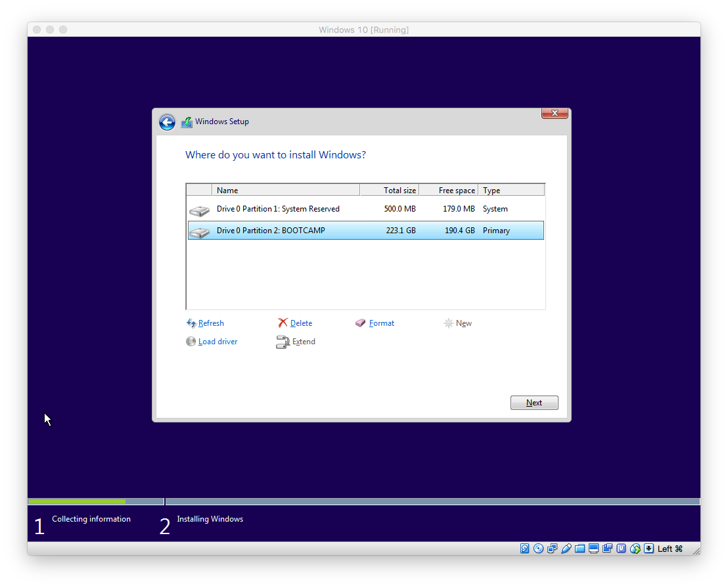Click the Windows 10 [Running] window title

click(363, 30)
